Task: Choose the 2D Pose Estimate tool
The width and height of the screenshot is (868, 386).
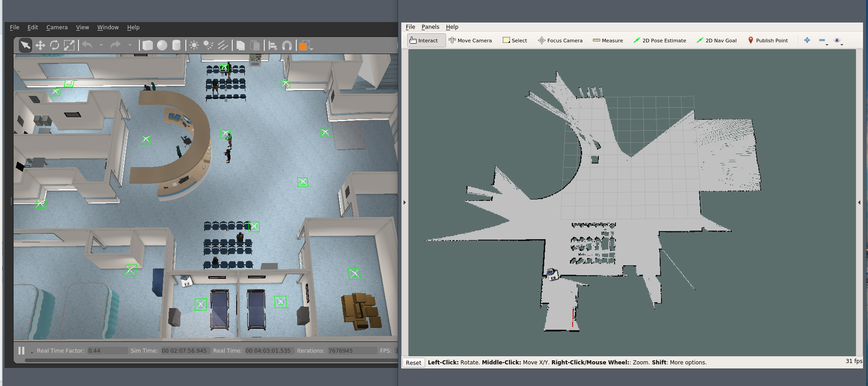Action: pyautogui.click(x=660, y=41)
